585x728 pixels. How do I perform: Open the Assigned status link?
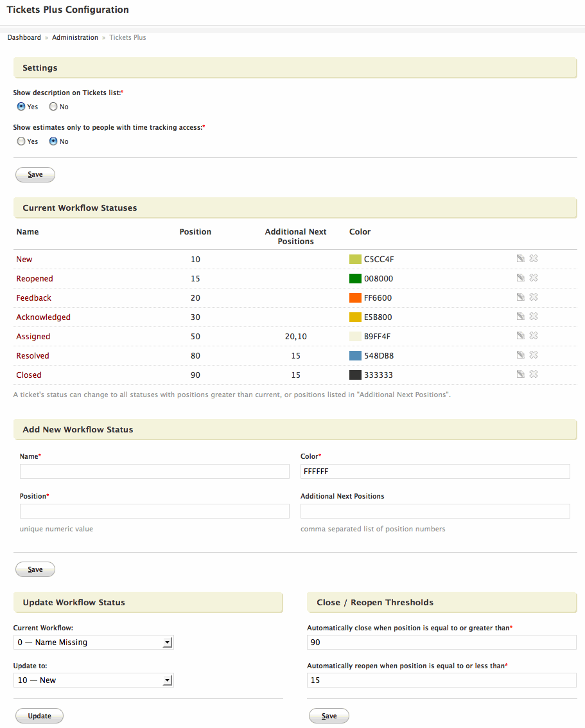33,337
